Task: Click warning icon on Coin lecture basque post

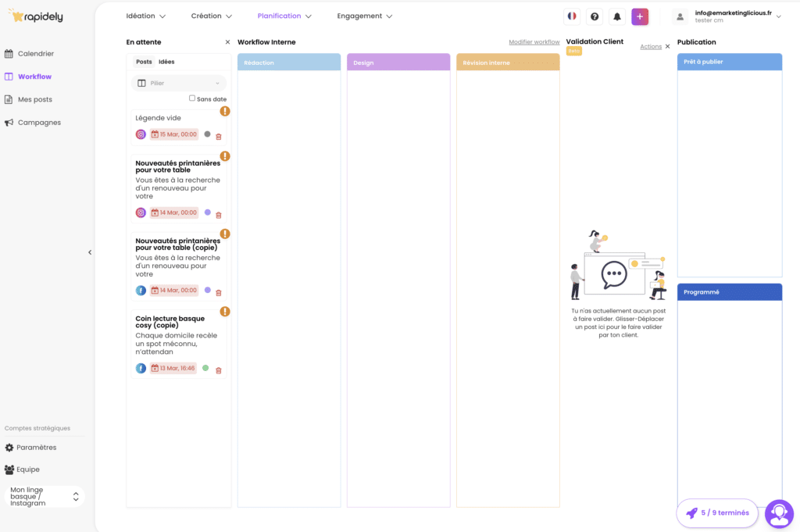Action: 225,312
